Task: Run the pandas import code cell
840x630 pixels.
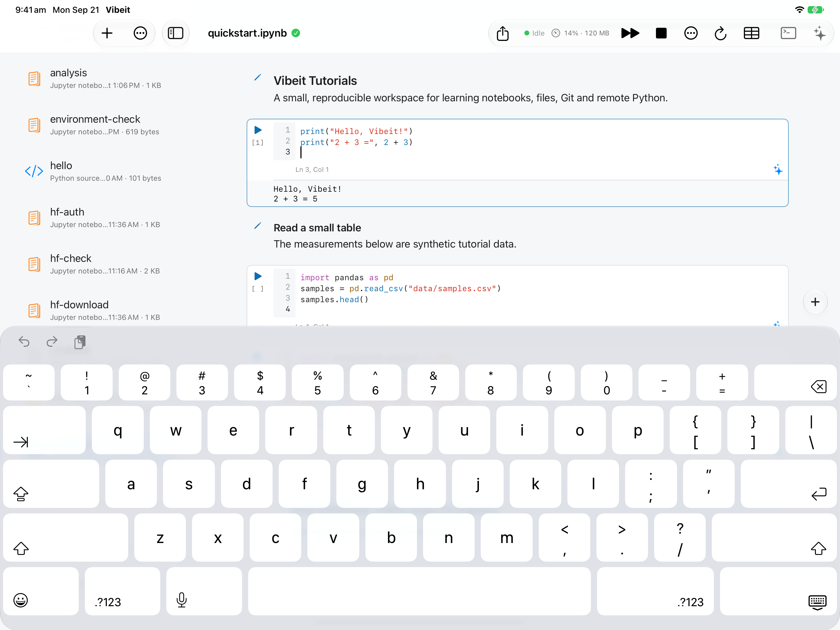Action: point(258,276)
